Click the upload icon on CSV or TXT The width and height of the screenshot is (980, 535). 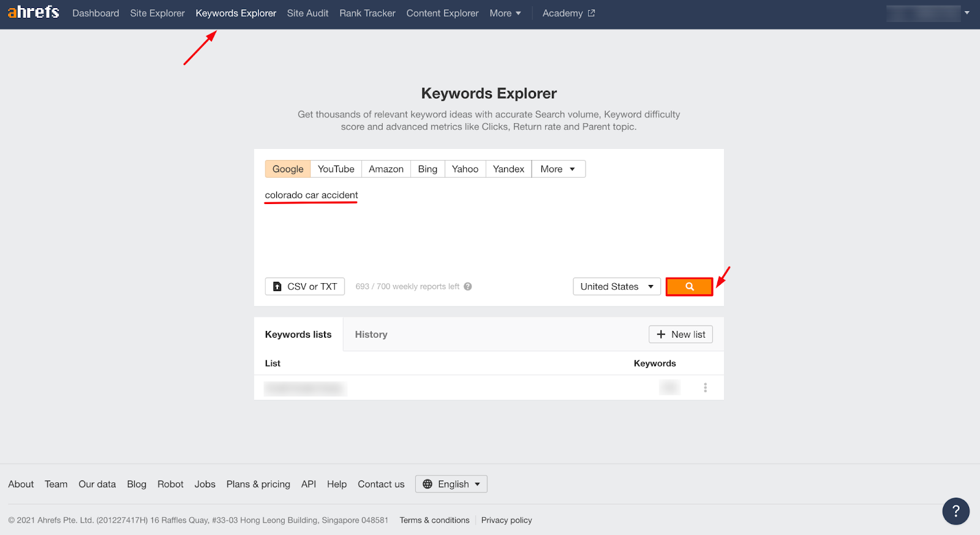coord(277,286)
